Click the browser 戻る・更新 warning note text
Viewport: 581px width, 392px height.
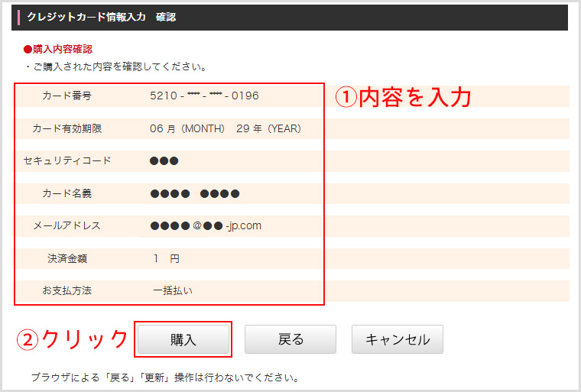(164, 377)
